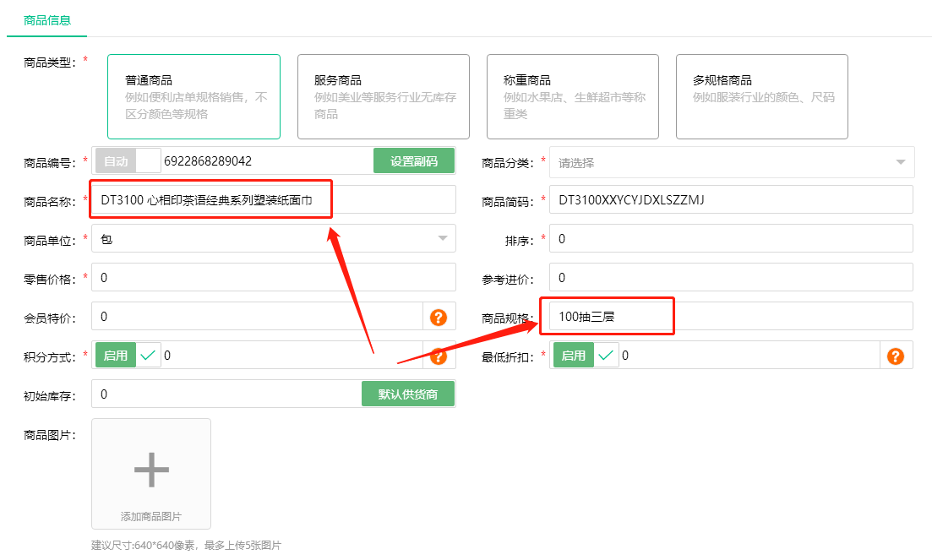The image size is (932, 560).
Task: Click help icon beside 积分方式 field
Action: [439, 356]
